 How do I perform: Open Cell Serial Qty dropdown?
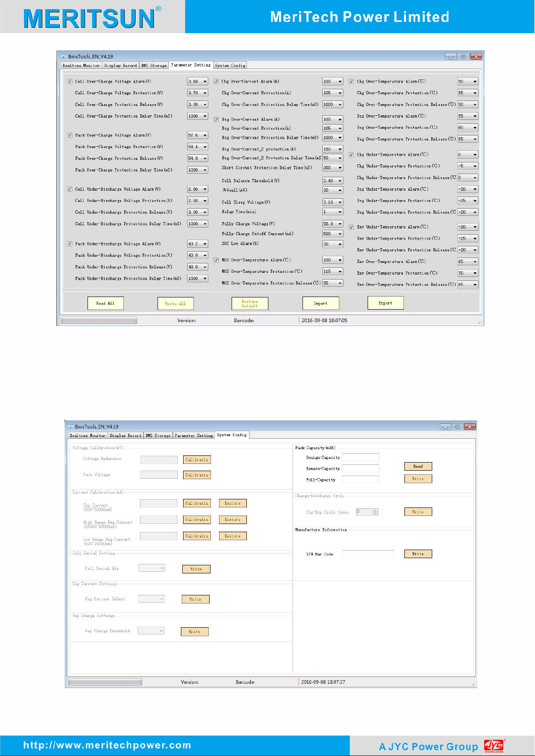(152, 568)
